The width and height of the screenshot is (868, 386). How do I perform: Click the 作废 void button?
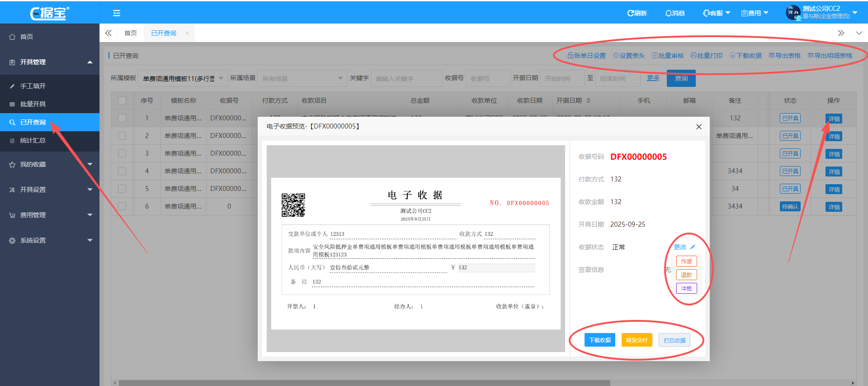(x=686, y=261)
